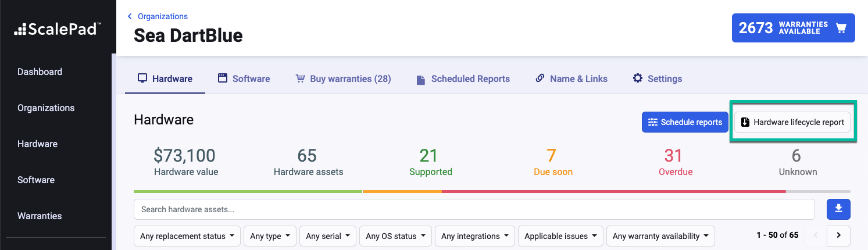
Task: Expand Any OS status filter
Action: [395, 236]
